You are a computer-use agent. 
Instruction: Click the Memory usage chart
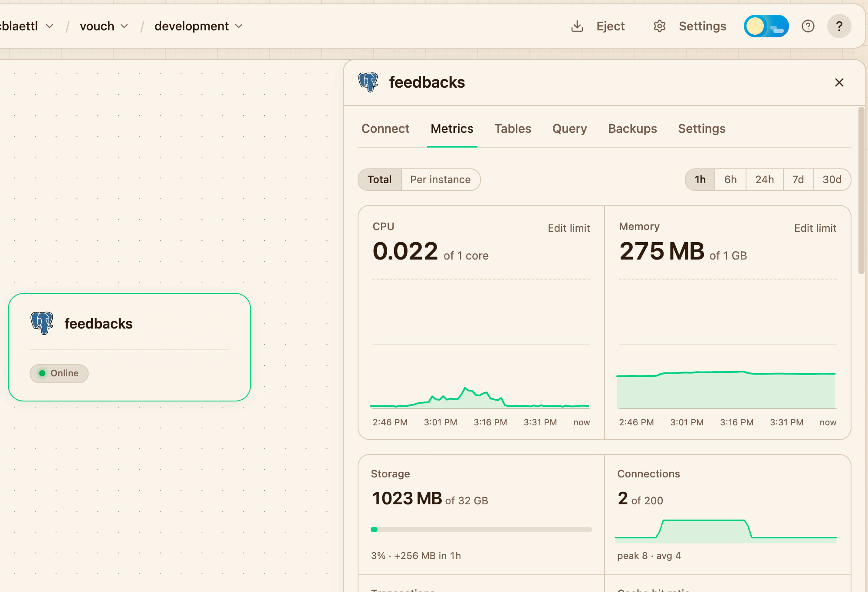tap(727, 344)
